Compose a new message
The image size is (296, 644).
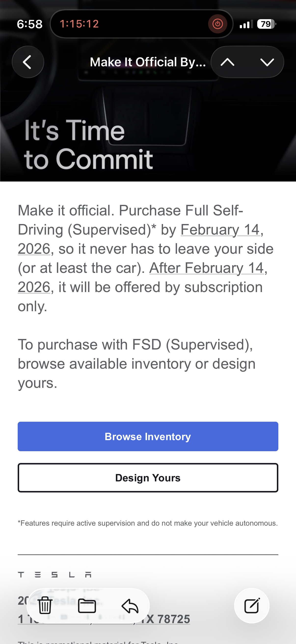[x=252, y=606]
